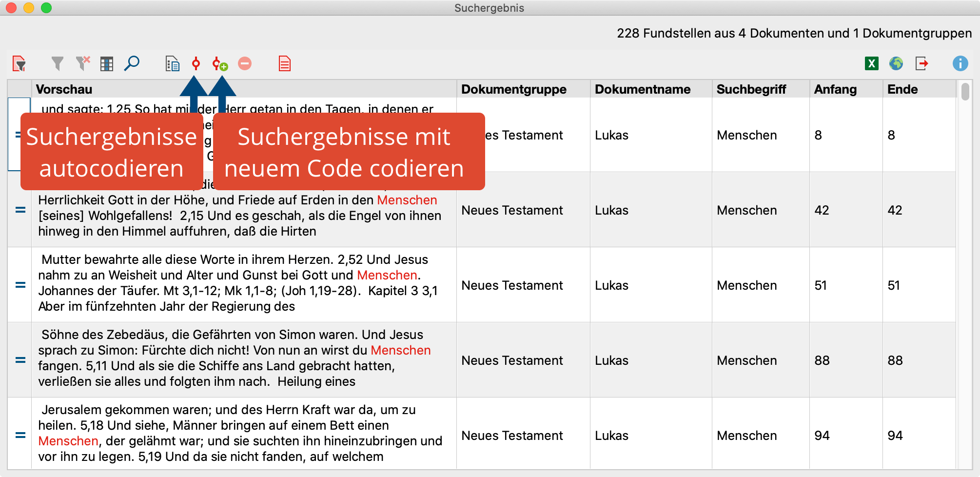This screenshot has width=980, height=477.
Task: Click the '228 Fundstellen' summary text
Action: tap(794, 33)
